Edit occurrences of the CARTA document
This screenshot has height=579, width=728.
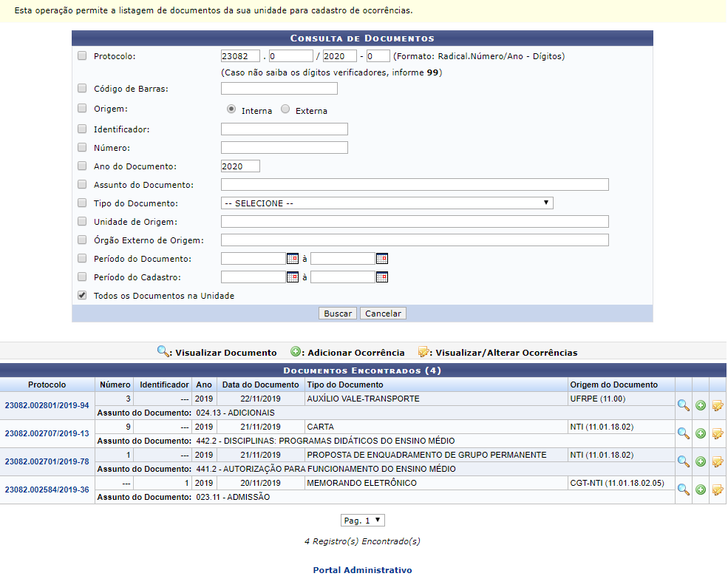(718, 433)
